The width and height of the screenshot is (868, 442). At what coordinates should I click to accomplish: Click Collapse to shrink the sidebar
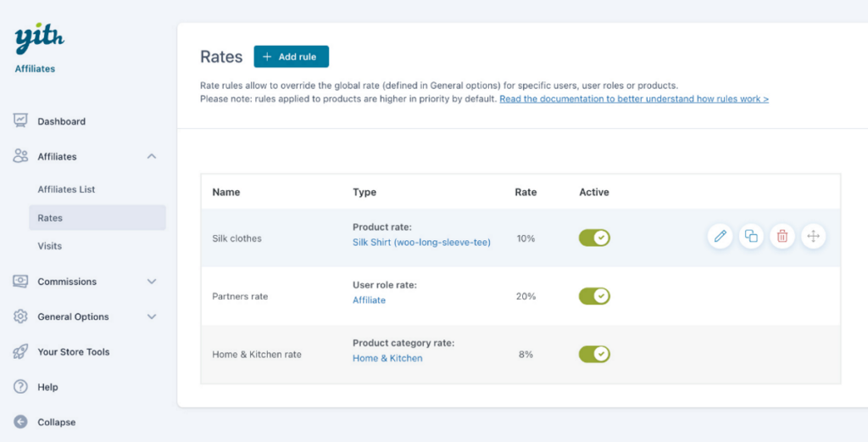click(57, 422)
